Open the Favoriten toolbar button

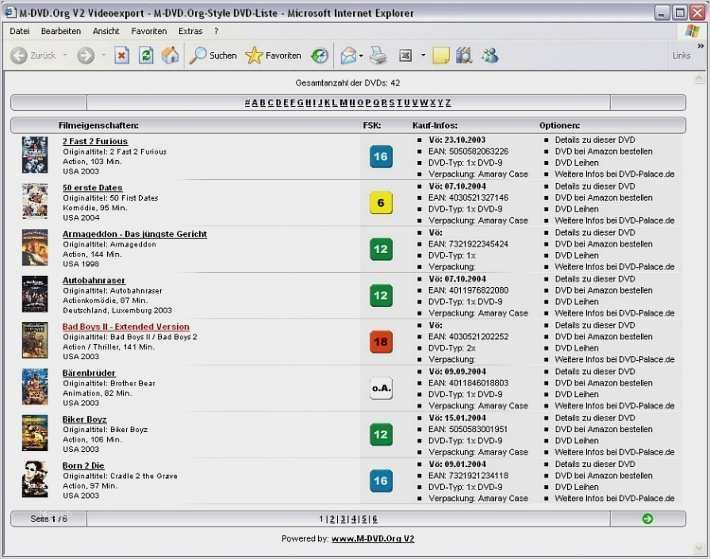(273, 56)
